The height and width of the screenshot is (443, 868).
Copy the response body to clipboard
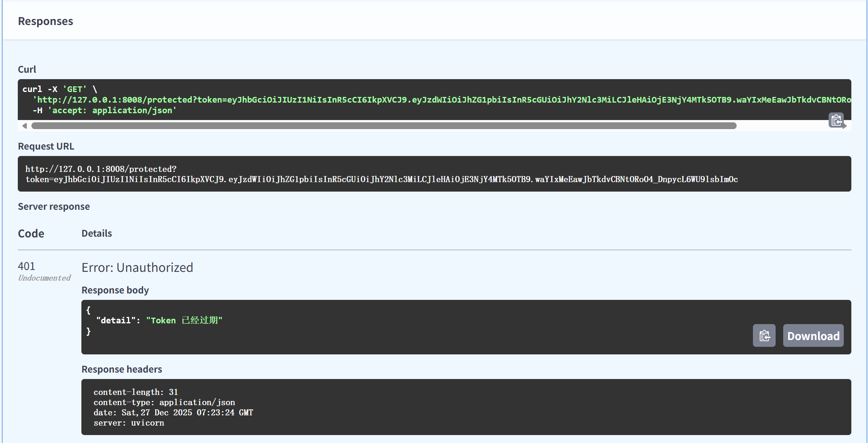764,335
